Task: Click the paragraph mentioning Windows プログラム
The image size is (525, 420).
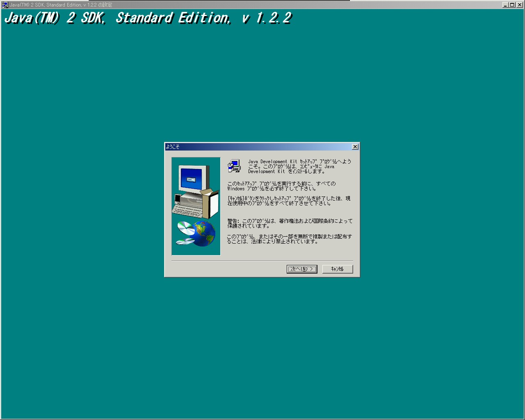Action: 281,186
